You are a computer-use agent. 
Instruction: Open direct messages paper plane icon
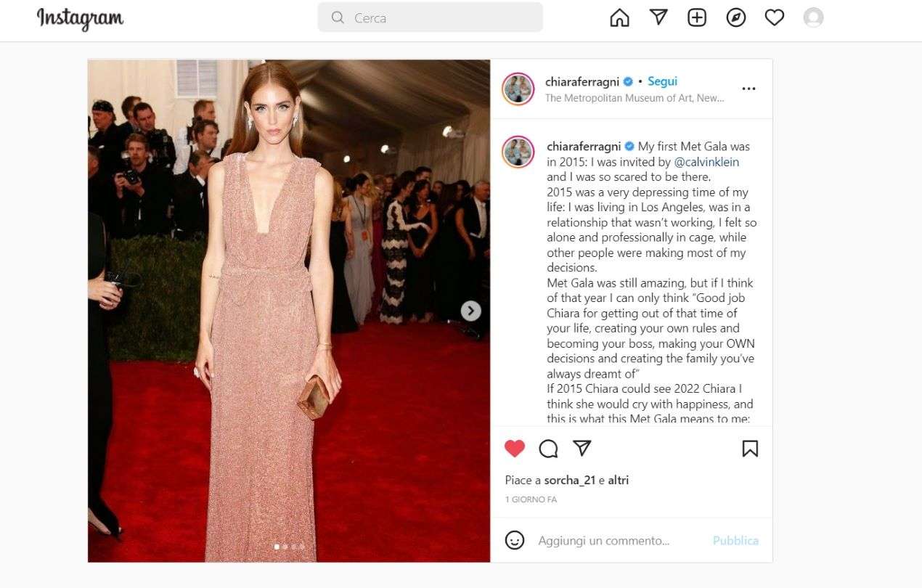tap(658, 17)
